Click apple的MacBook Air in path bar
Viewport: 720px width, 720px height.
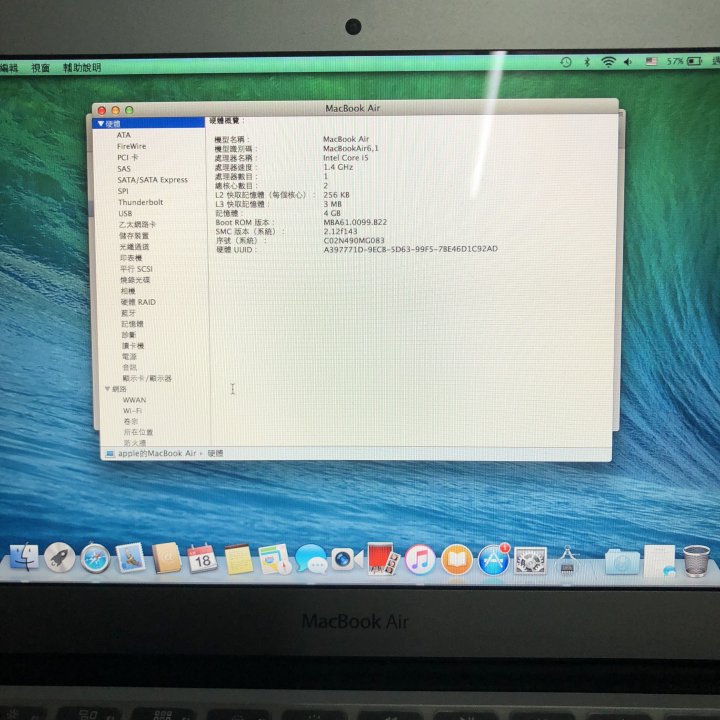[157, 453]
